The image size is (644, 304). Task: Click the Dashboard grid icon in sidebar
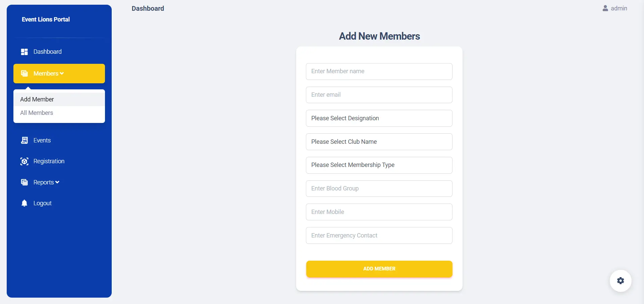24,52
